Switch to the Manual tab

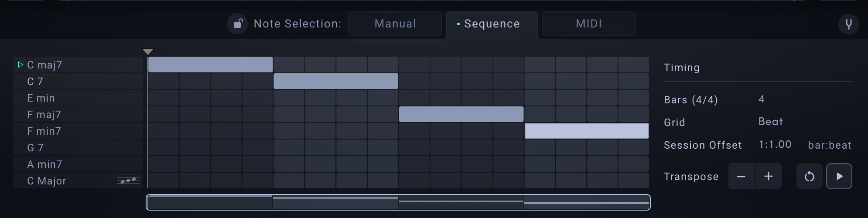point(395,24)
